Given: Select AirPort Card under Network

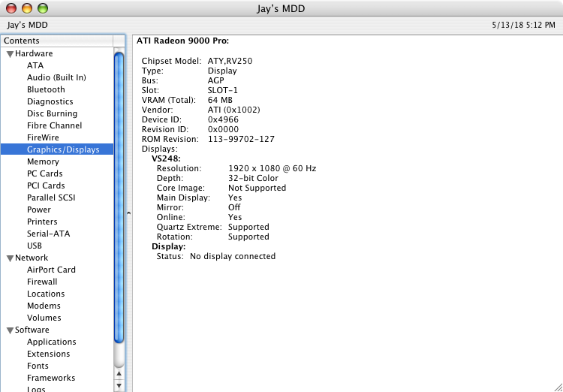Looking at the screenshot, I should click(51, 270).
